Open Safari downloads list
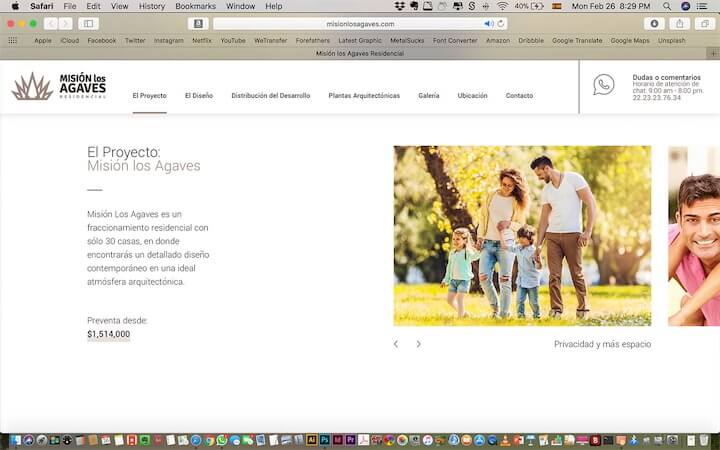The width and height of the screenshot is (720, 450). [x=655, y=23]
